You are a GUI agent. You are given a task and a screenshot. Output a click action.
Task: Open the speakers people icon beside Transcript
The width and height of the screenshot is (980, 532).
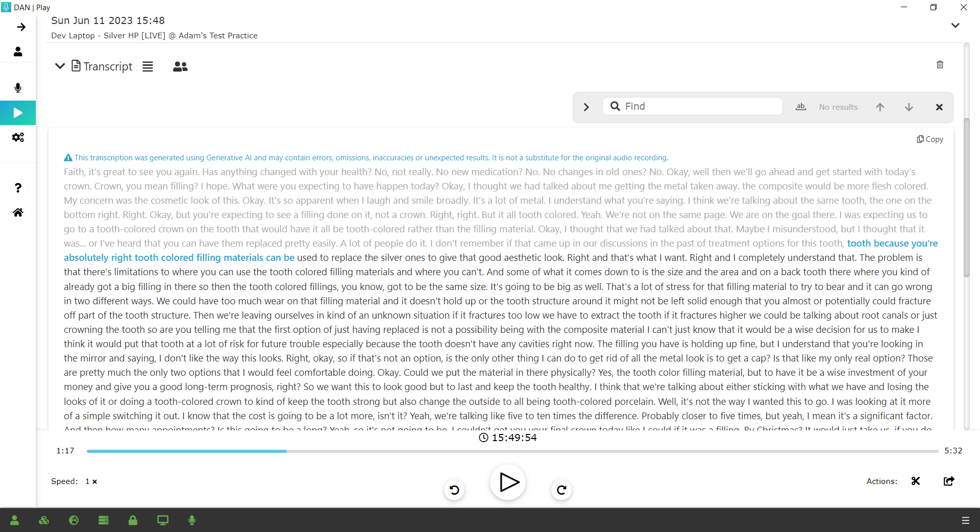pyautogui.click(x=180, y=67)
